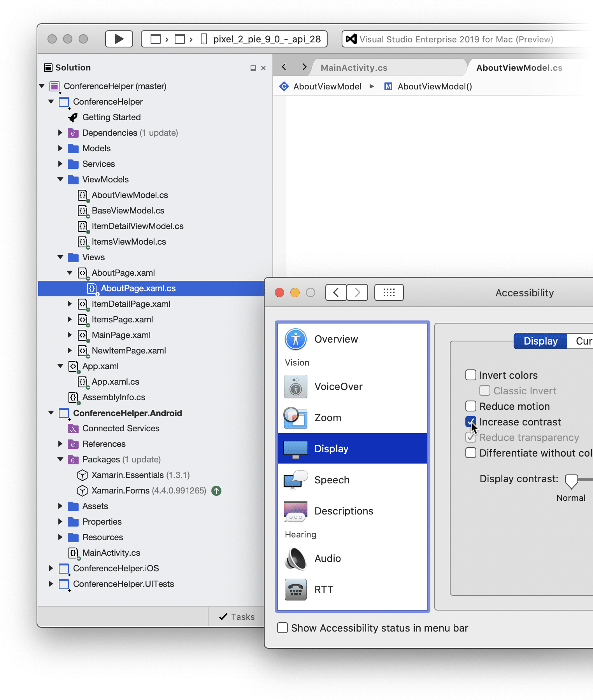
Task: Enable the Invert colors checkbox
Action: click(471, 375)
